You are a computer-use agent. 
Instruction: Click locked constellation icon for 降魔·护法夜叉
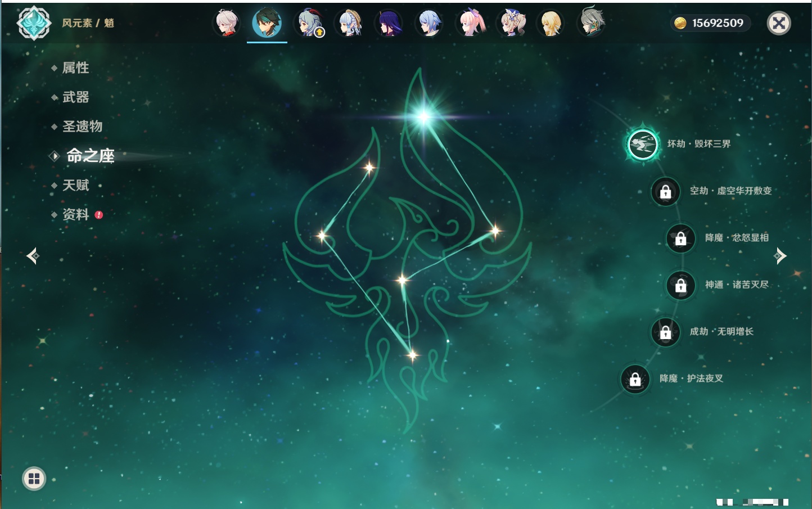[x=635, y=379]
